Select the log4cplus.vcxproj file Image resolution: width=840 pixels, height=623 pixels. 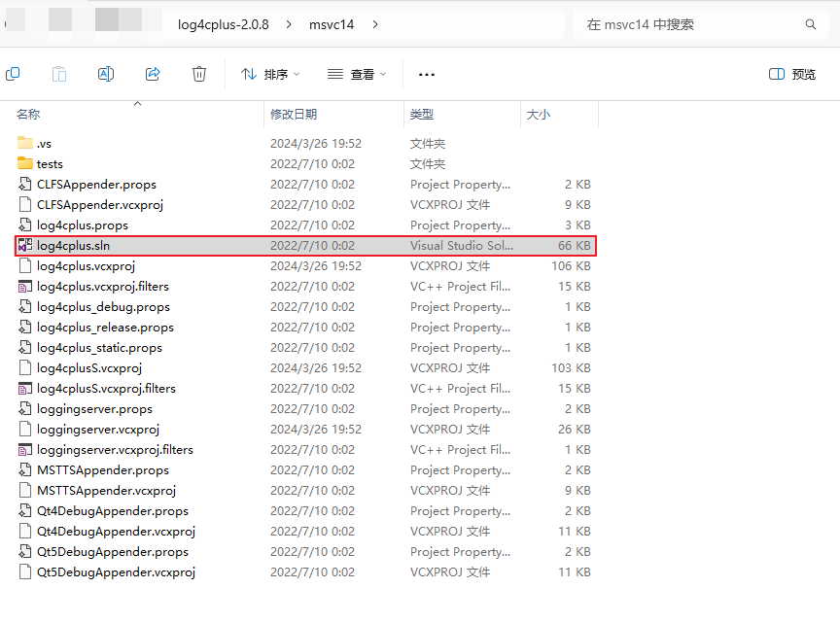tap(85, 265)
